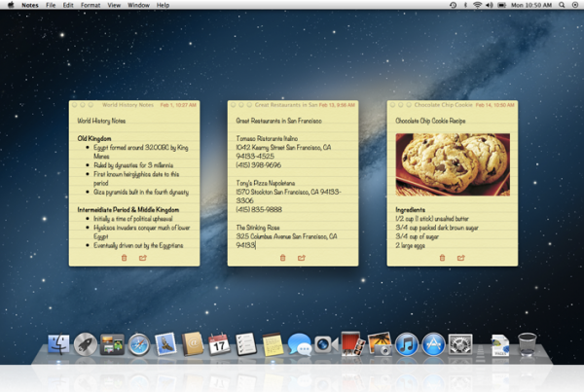
Task: Click the 'Ingredients' heading in recipe note
Action: coord(410,209)
